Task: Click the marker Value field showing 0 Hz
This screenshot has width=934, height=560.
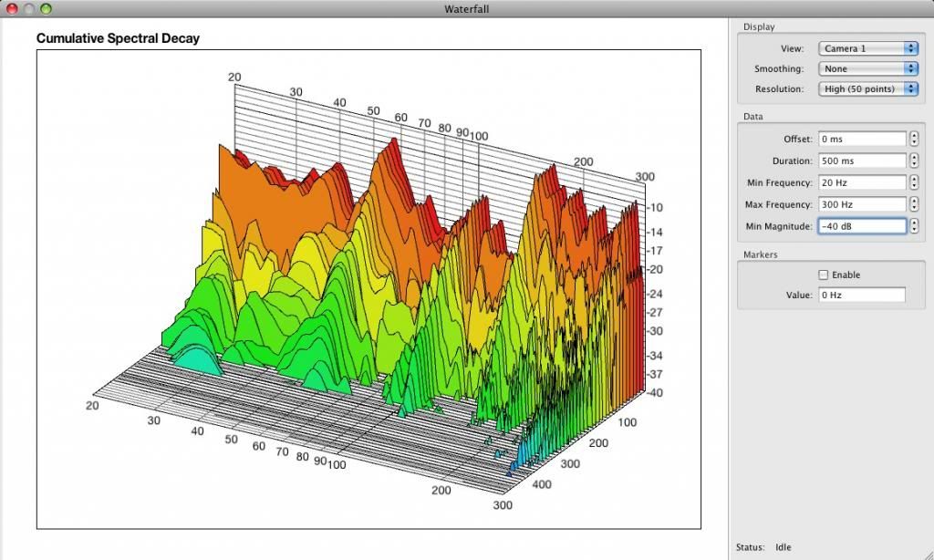Action: coord(862,295)
